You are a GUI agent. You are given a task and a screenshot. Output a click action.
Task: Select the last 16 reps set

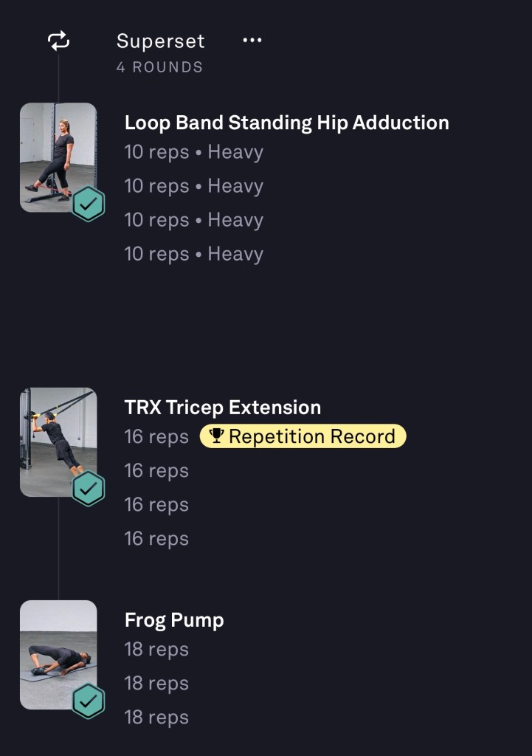pyautogui.click(x=156, y=539)
